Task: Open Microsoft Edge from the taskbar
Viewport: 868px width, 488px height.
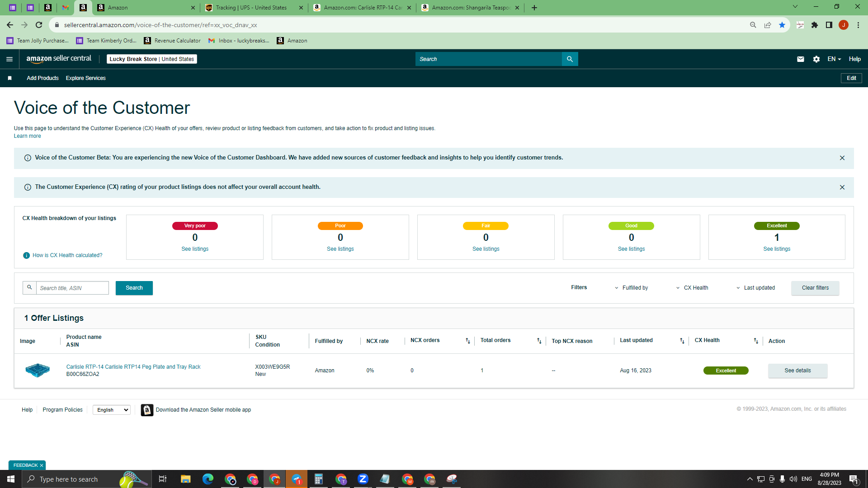Action: [208, 479]
